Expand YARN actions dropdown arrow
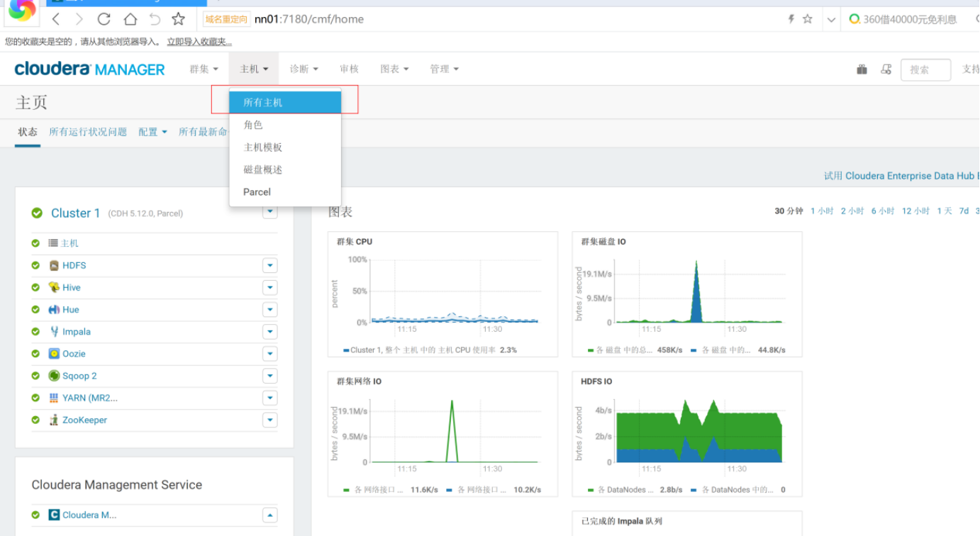Screen dimensions: 980x536 tap(269, 398)
